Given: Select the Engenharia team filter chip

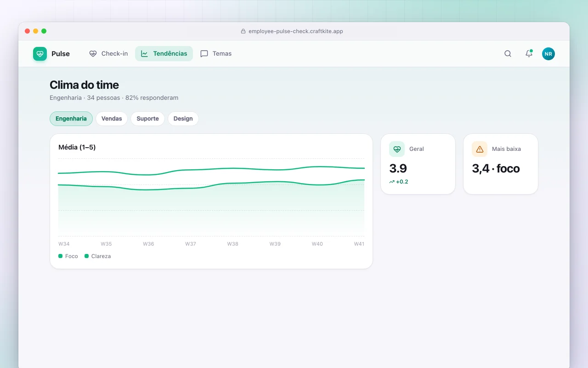Looking at the screenshot, I should [71, 119].
